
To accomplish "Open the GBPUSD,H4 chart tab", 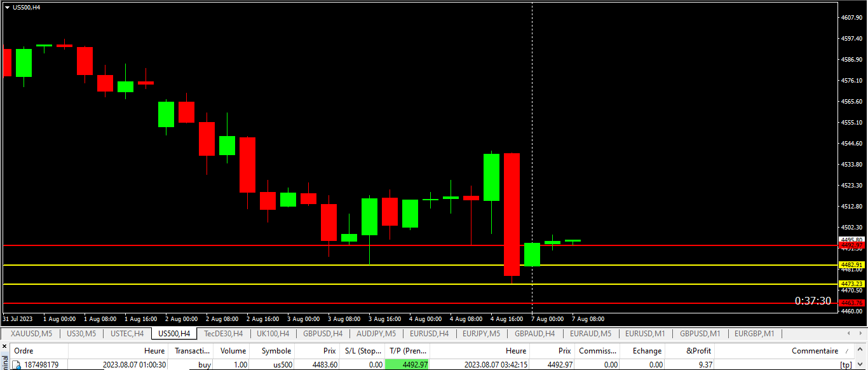I will (323, 334).
